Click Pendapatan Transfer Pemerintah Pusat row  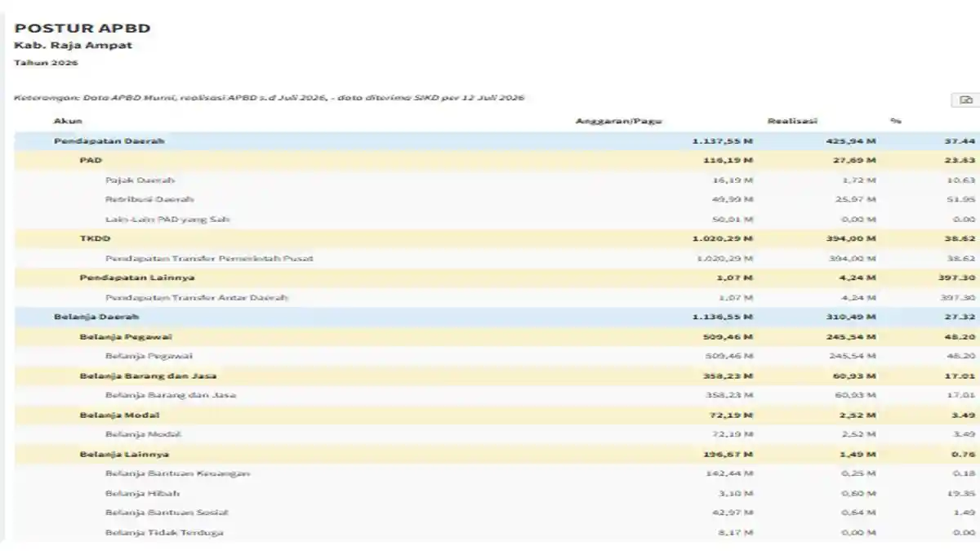497,258
